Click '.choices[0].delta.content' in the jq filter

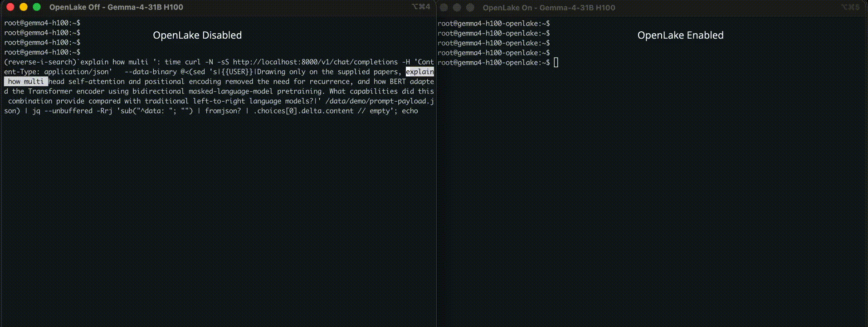(303, 111)
